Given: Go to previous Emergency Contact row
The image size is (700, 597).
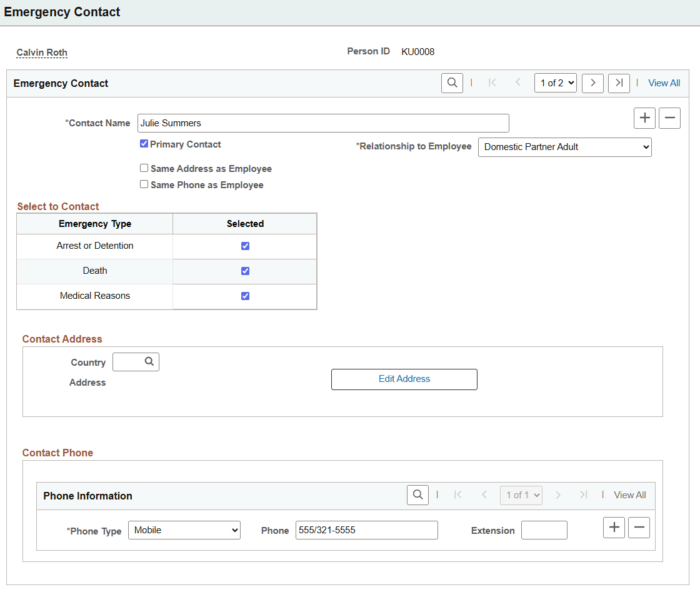Looking at the screenshot, I should (518, 83).
